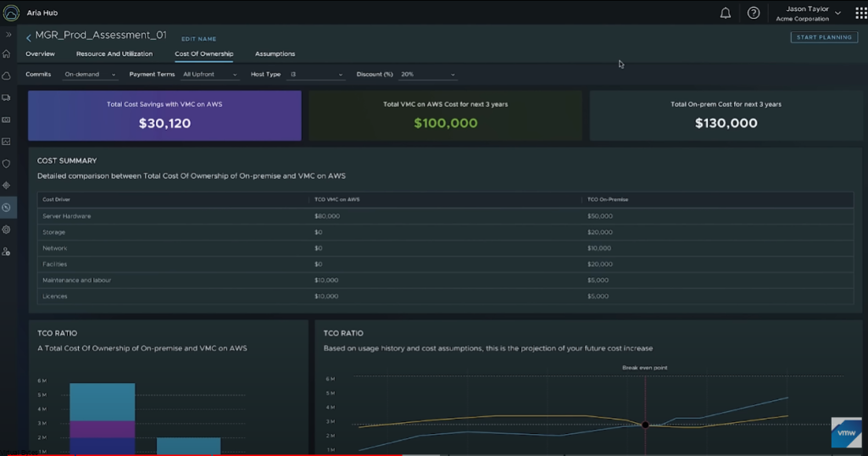Screen dimensions: 868x456
Task: Click Break even point label
Action: coord(645,368)
